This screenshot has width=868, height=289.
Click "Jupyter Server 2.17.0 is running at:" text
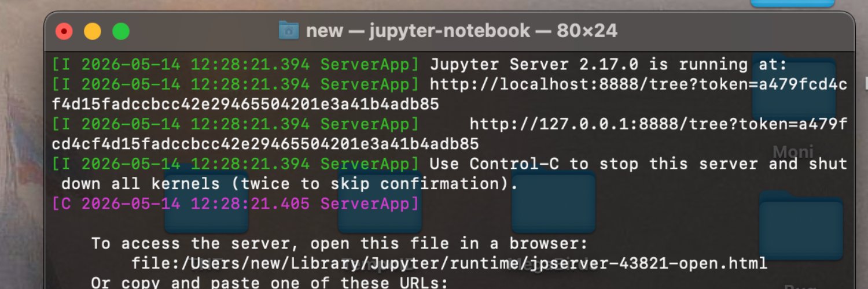click(x=608, y=64)
